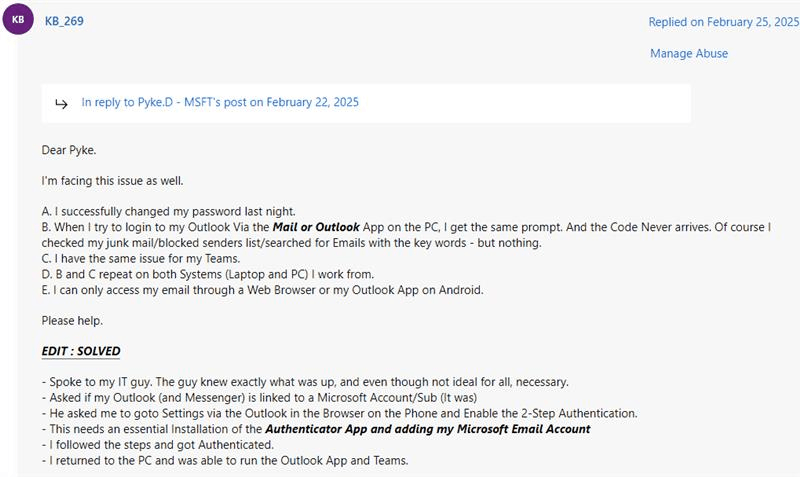This screenshot has height=477, width=800.
Task: Click the EDIT : SOLVED heading
Action: 81,351
